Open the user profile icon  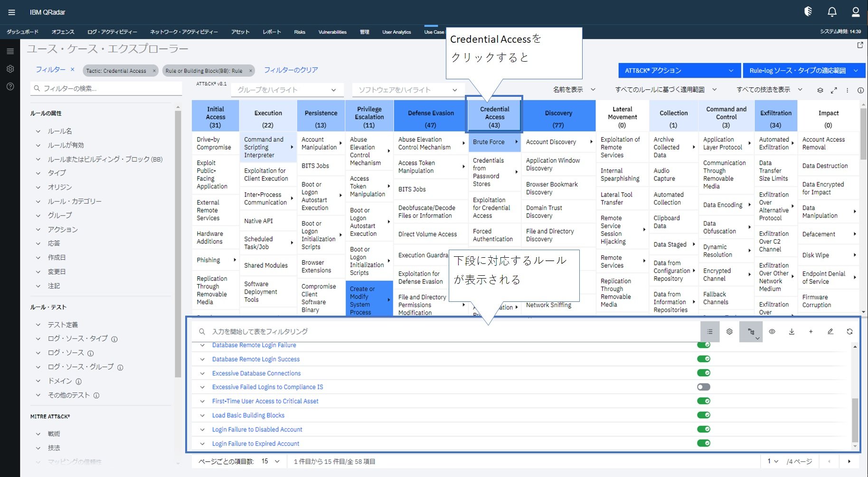point(856,12)
